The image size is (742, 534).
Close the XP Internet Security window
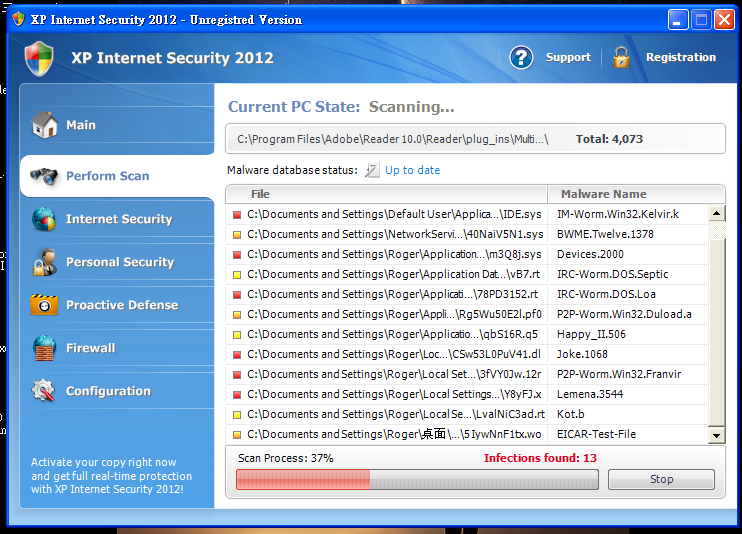(724, 20)
